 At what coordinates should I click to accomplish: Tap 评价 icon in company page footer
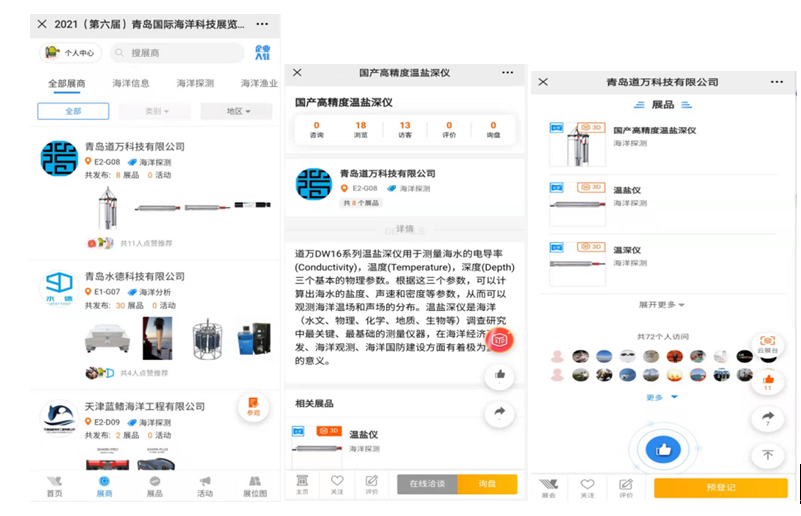626,487
